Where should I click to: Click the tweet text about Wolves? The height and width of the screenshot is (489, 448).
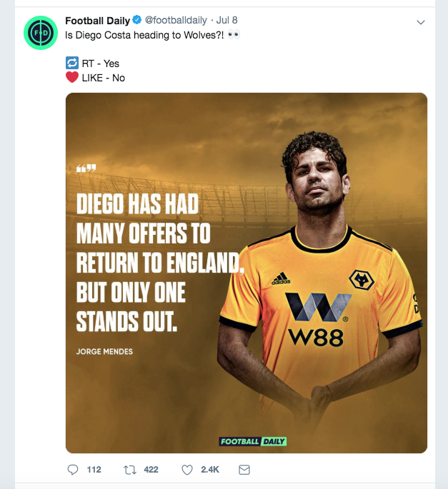[143, 35]
